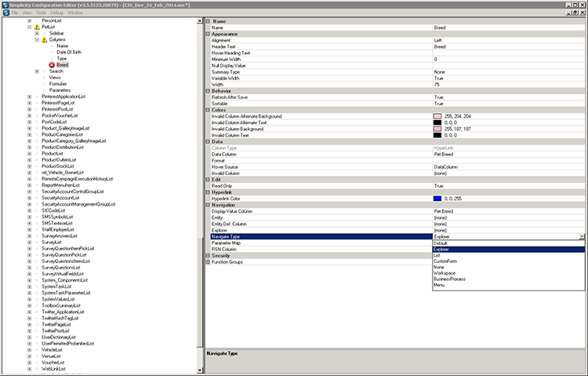Screen dimensions: 588x376
Task: Select the Name column under Columns
Action: click(x=62, y=46)
